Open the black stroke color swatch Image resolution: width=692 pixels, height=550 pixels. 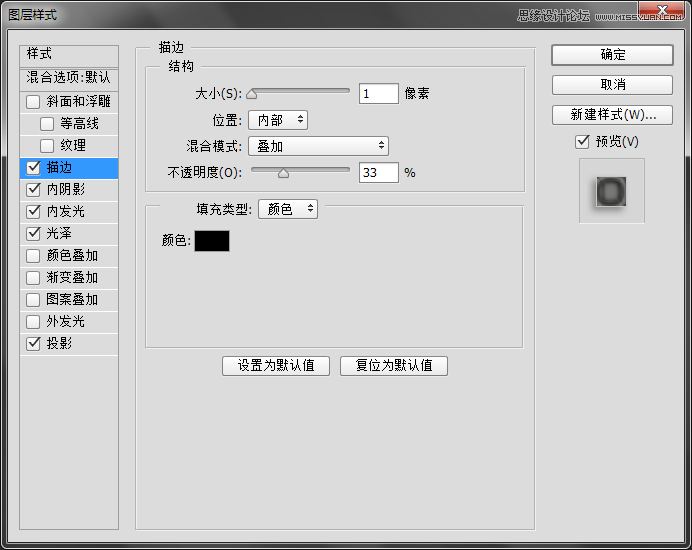(x=212, y=241)
